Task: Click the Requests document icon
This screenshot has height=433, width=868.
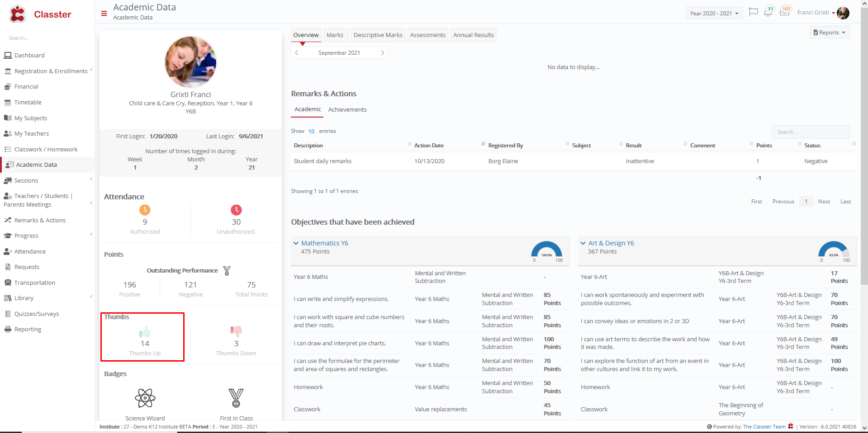Action: (8, 267)
